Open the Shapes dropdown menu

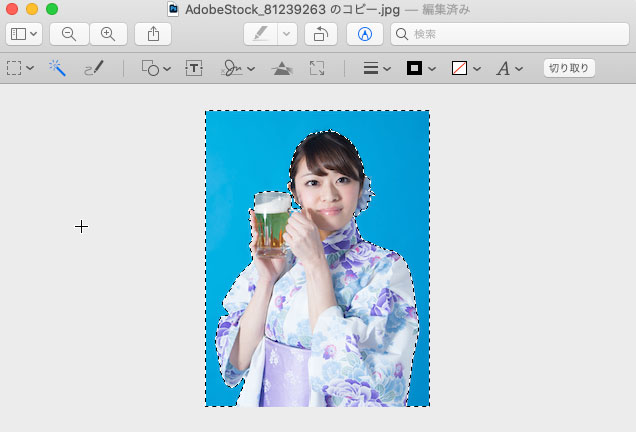click(x=155, y=68)
